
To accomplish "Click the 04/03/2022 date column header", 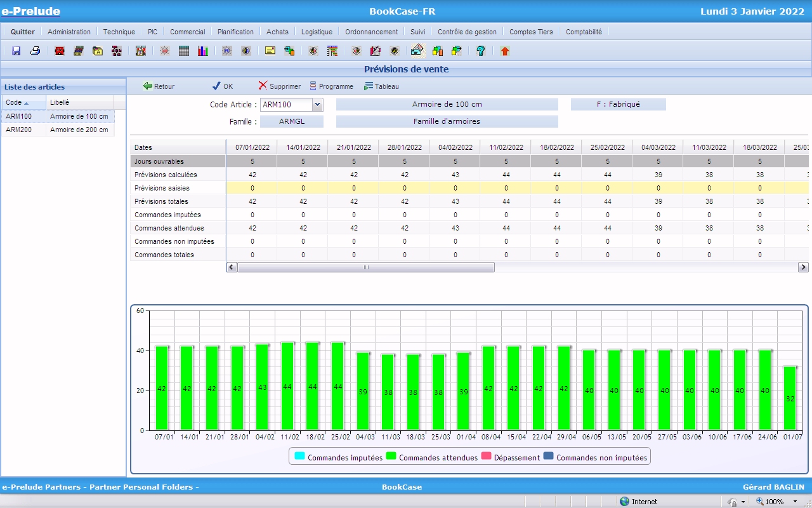I will pyautogui.click(x=658, y=147).
